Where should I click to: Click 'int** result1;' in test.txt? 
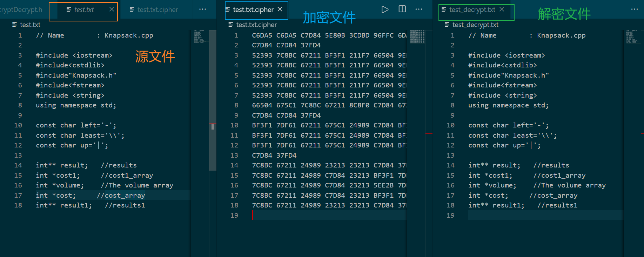tap(64, 205)
